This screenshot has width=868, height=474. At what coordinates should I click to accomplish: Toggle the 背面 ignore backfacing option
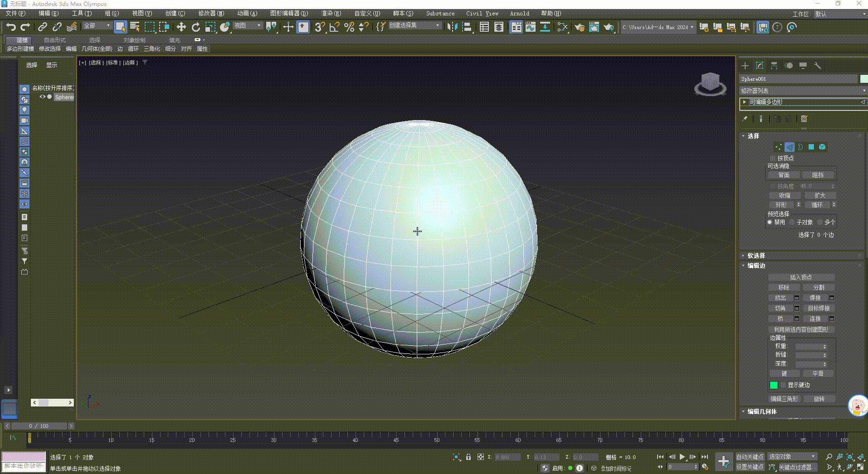click(784, 174)
